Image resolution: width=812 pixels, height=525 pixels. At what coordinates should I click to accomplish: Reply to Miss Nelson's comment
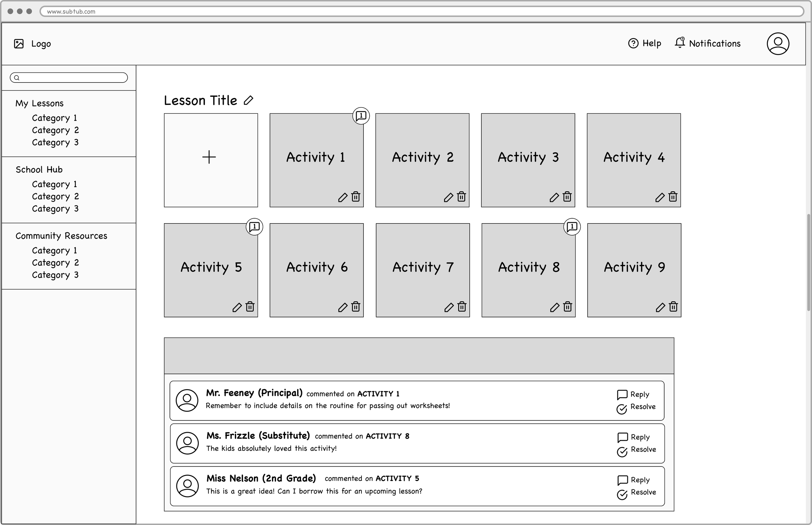[633, 480]
